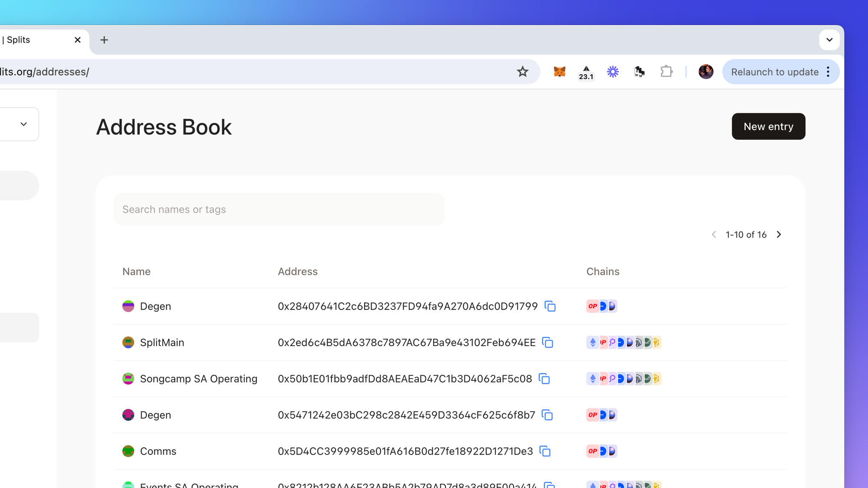Copy the Songcamp SA Operating address
This screenshot has width=868, height=488.
544,379
